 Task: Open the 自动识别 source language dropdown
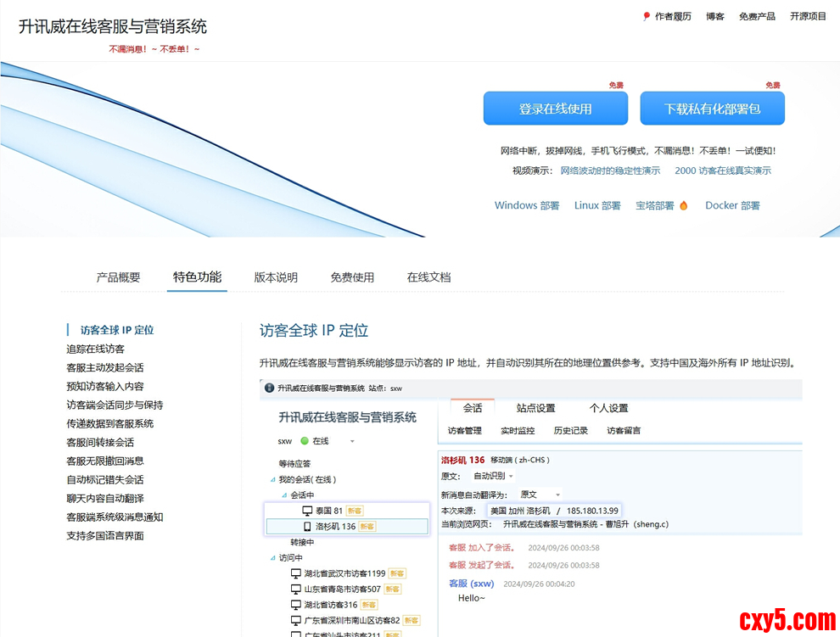tap(511, 476)
